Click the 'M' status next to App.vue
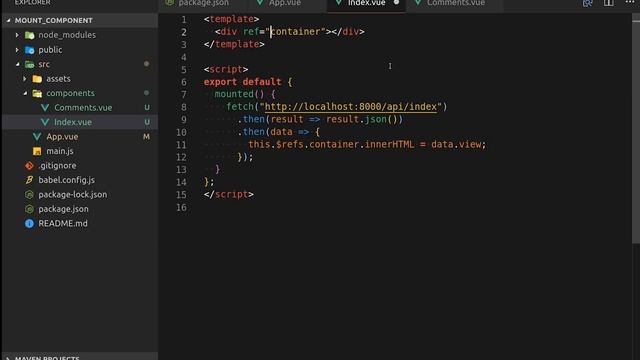The height and width of the screenshot is (360, 640). click(x=146, y=137)
